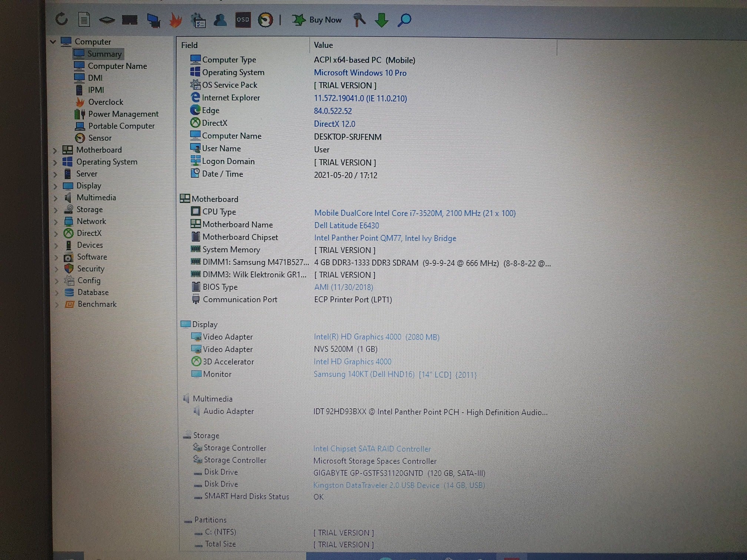Expand the Display tree node
The height and width of the screenshot is (560, 747).
55,186
